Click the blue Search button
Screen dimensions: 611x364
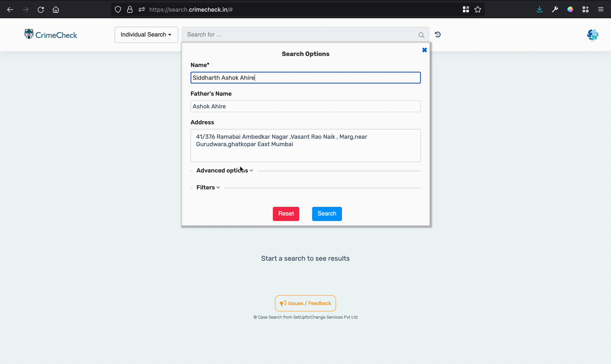tap(327, 214)
